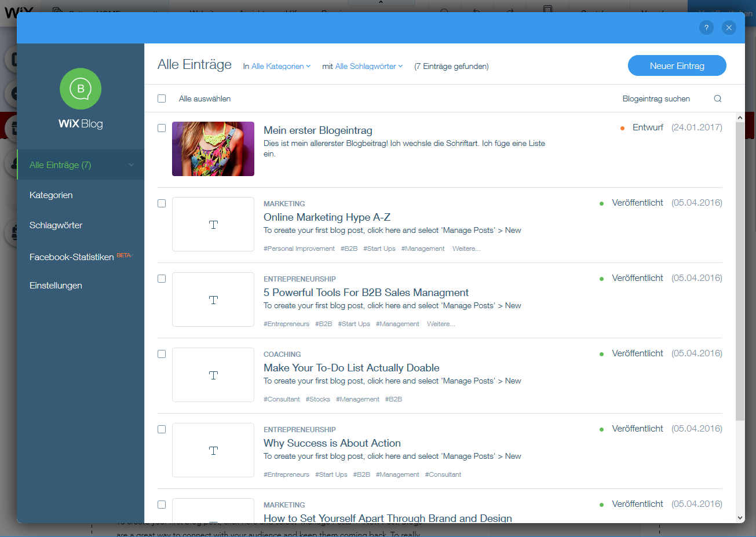Click Veröffentlicht status of Online Marketing post
This screenshot has height=537, width=756.
[x=637, y=203]
